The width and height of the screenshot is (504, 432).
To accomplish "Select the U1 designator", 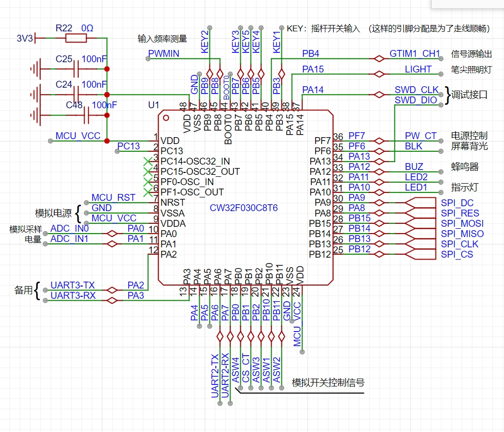I will [x=154, y=105].
